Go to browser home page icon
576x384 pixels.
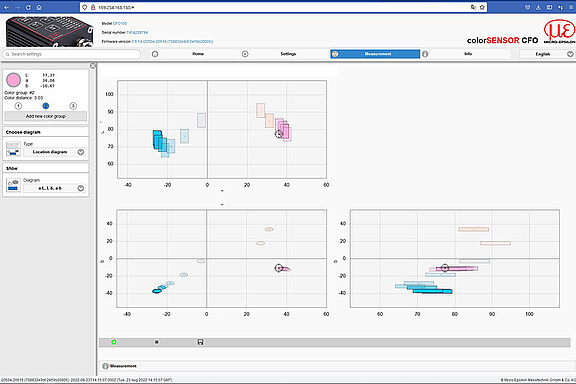point(39,7)
